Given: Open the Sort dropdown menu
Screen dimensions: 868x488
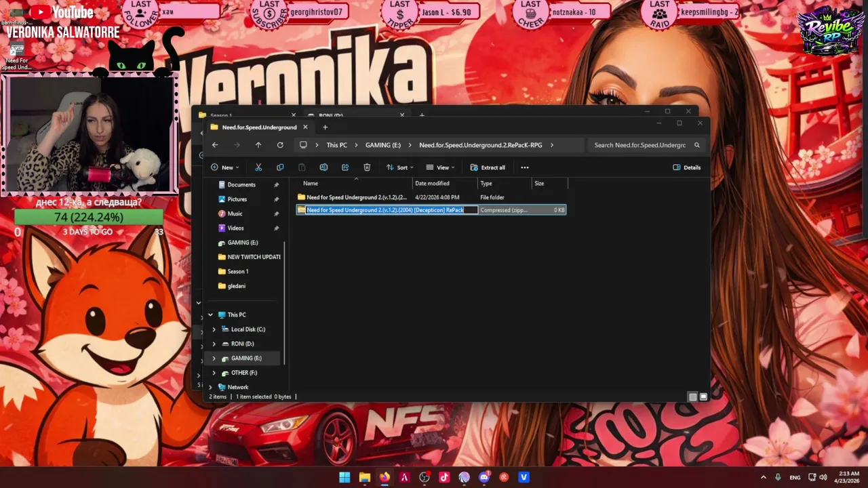Looking at the screenshot, I should coord(399,167).
